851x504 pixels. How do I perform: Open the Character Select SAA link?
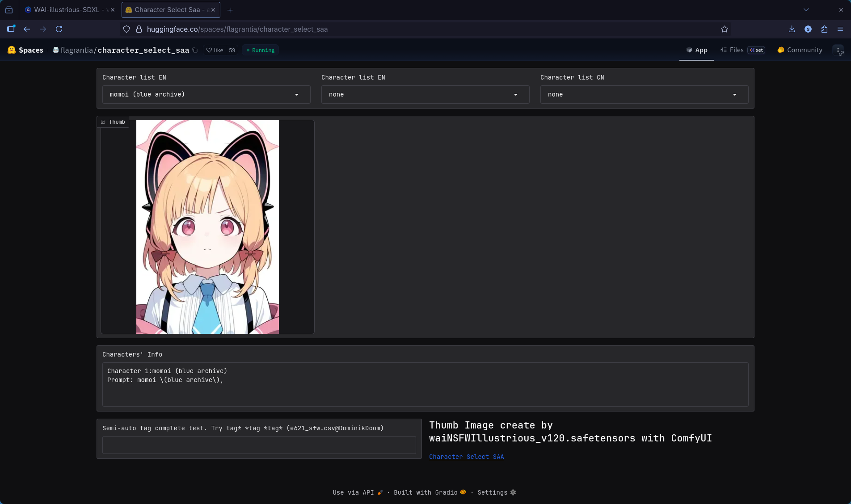(x=466, y=457)
